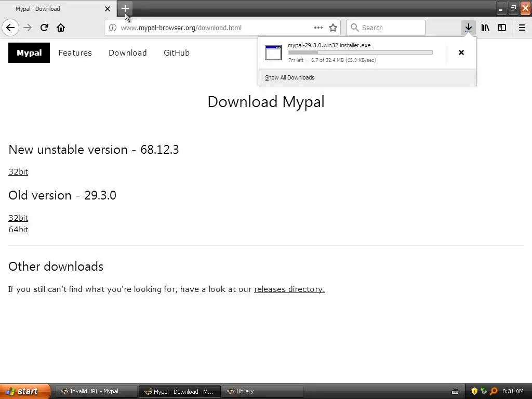Show sidebars toolbar icon
This screenshot has width=532, height=399.
point(502,28)
